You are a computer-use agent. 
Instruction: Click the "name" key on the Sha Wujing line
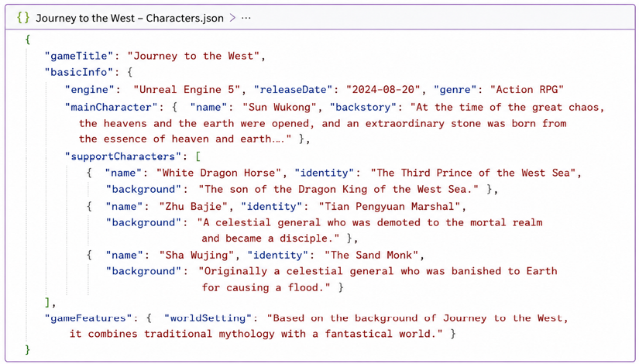click(x=124, y=255)
